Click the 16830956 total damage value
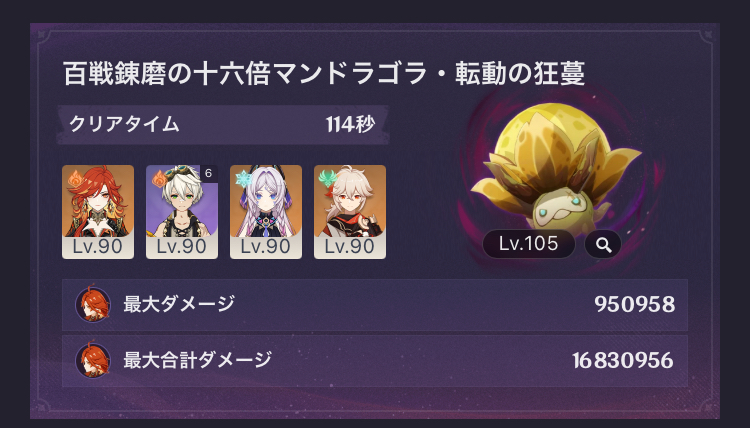750x428 pixels. (623, 361)
